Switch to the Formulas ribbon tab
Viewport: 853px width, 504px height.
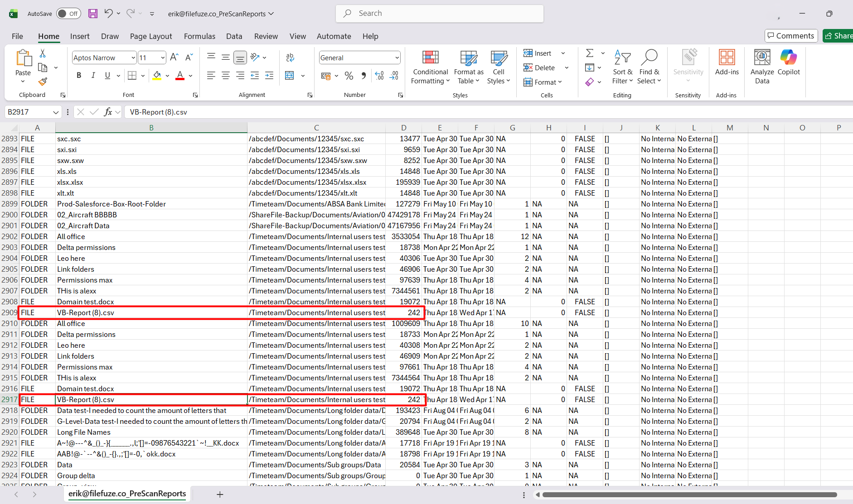(x=199, y=36)
